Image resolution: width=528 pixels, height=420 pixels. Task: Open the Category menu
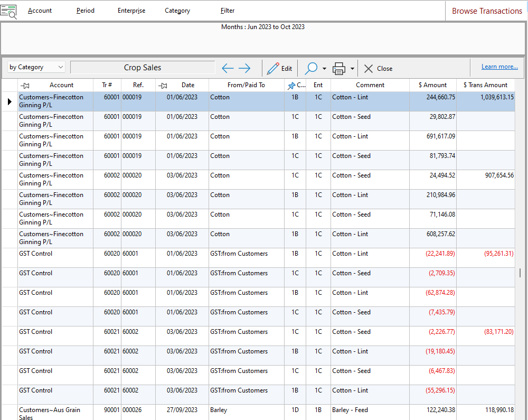(177, 11)
